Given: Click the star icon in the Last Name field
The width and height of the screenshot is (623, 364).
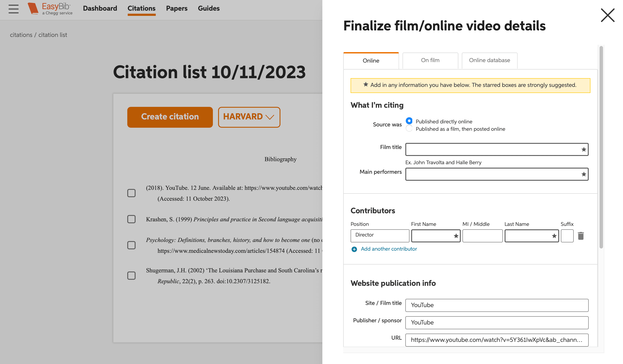Looking at the screenshot, I should point(554,236).
